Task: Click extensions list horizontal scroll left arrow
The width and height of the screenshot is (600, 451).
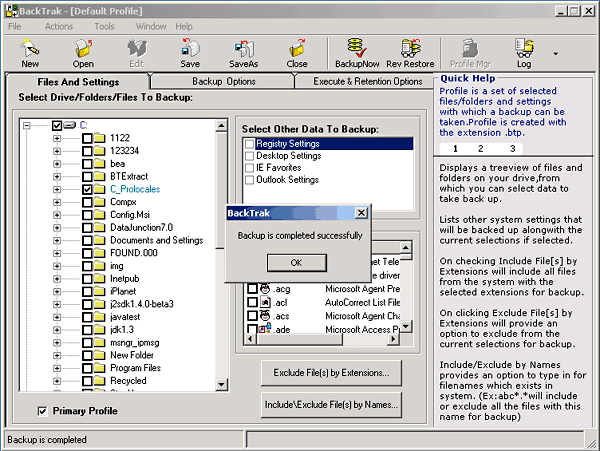Action: [x=251, y=339]
